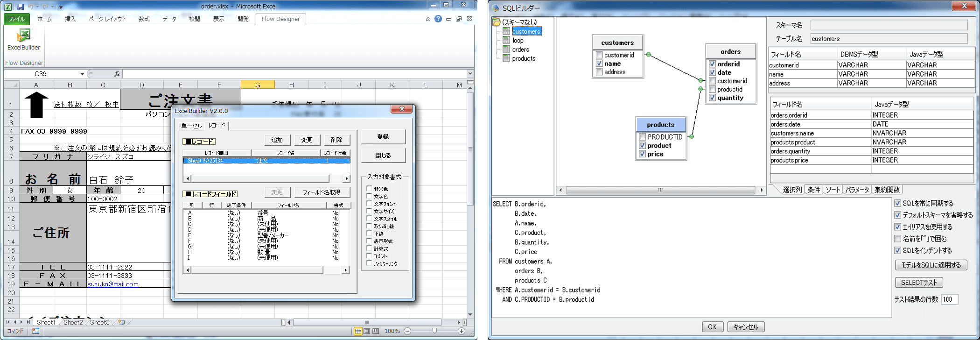Open the Redo history dropdown arrow
Viewport: 980px width, 340px height.
(52, 7)
